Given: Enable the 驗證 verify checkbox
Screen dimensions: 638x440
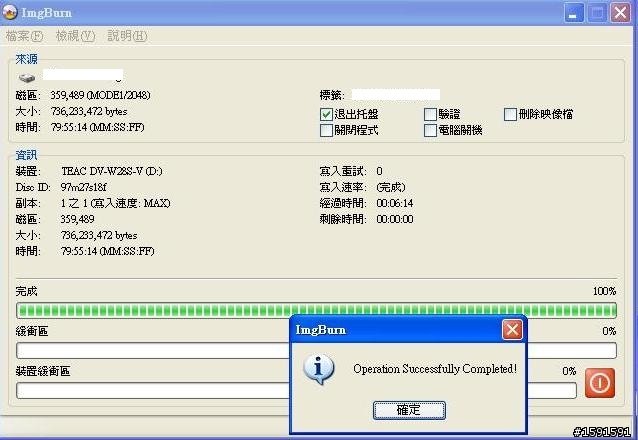Looking at the screenshot, I should [x=430, y=114].
